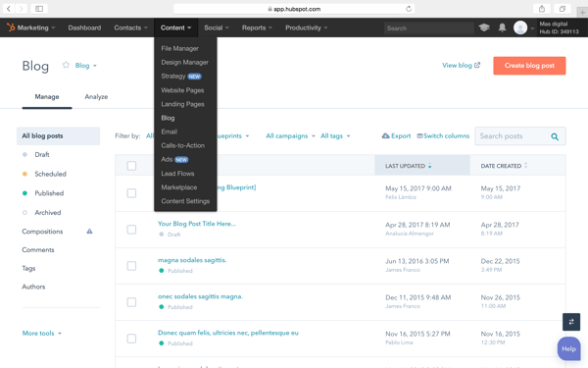This screenshot has height=368, width=588.
Task: Open 'Your Blog Post Title Here...' post
Action: (197, 224)
